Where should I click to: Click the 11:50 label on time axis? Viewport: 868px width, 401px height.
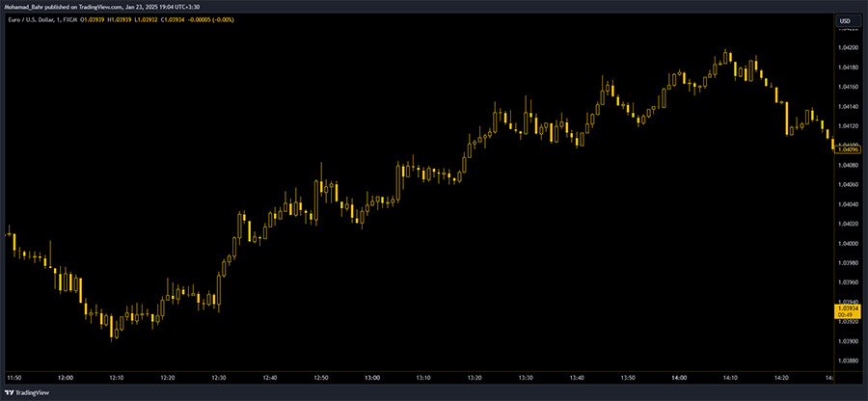(14, 377)
